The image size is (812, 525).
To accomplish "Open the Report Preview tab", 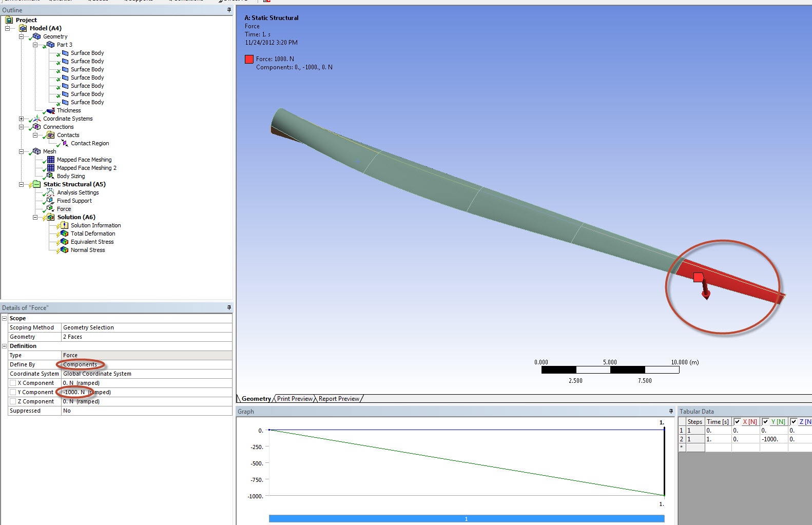I will [x=339, y=399].
